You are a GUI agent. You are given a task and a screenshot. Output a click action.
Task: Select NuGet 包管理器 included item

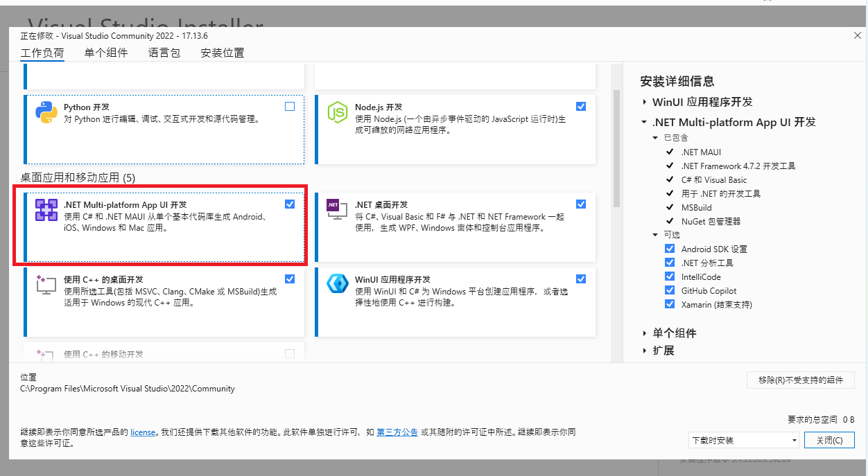(x=711, y=221)
